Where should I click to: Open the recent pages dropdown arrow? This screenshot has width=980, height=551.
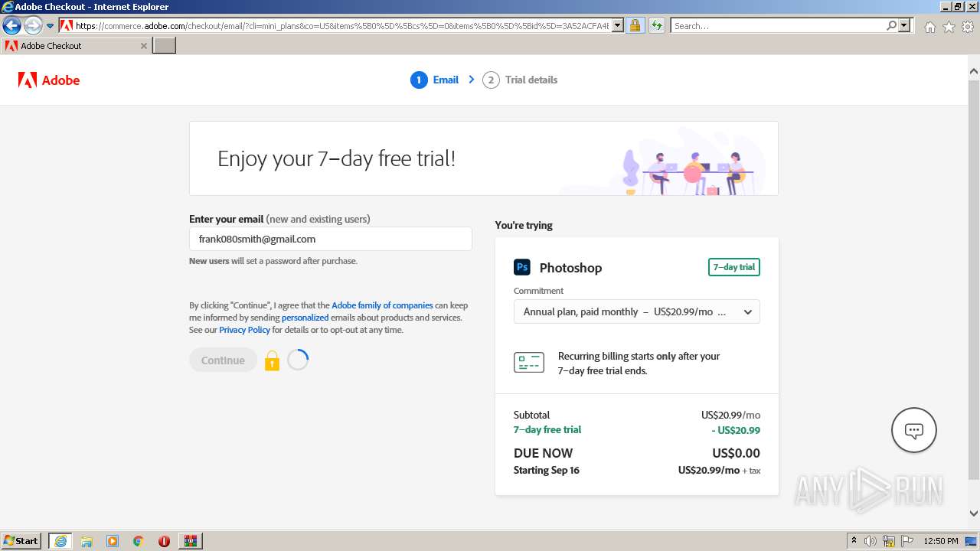(51, 25)
